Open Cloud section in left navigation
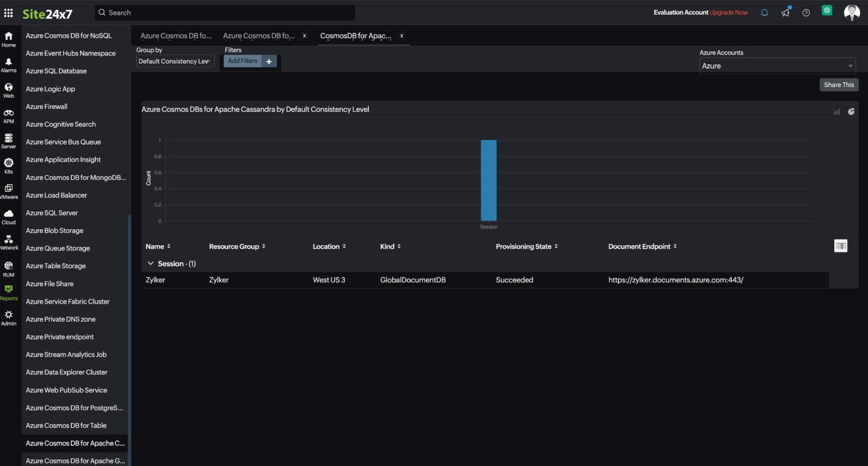Viewport: 868px width, 466px height. click(x=9, y=217)
